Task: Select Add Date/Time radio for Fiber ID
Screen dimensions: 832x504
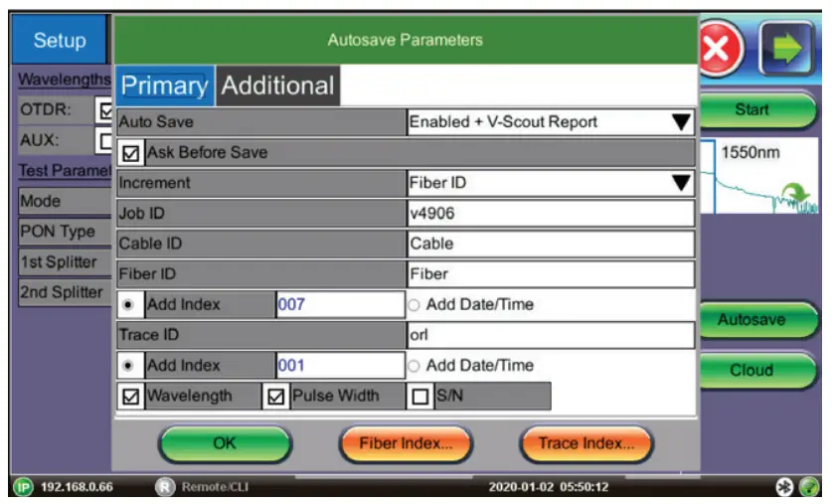Action: [x=415, y=305]
